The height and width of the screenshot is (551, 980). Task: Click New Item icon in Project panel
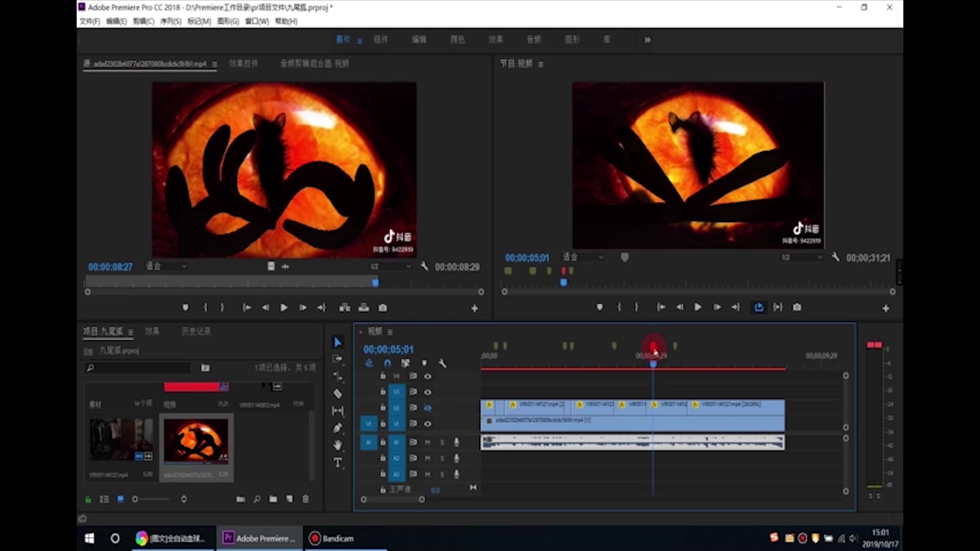289,499
